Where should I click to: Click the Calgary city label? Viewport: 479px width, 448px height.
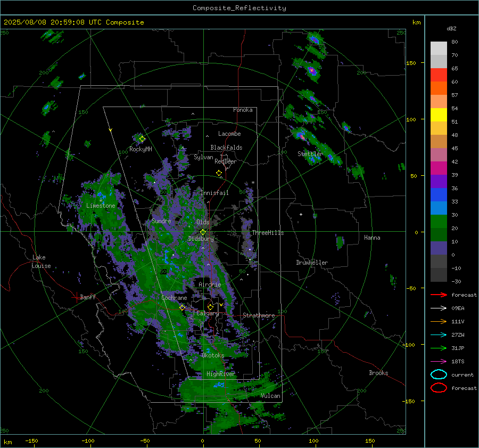click(x=208, y=313)
